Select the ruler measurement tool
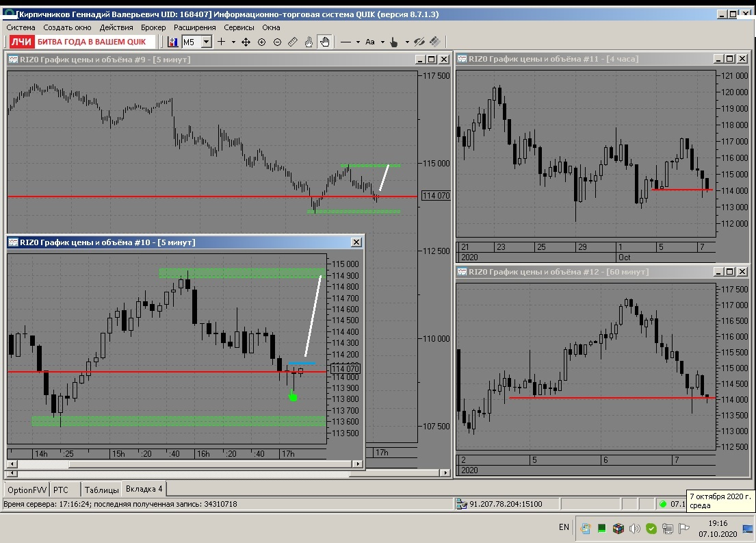Image resolution: width=756 pixels, height=543 pixels. coord(293,42)
